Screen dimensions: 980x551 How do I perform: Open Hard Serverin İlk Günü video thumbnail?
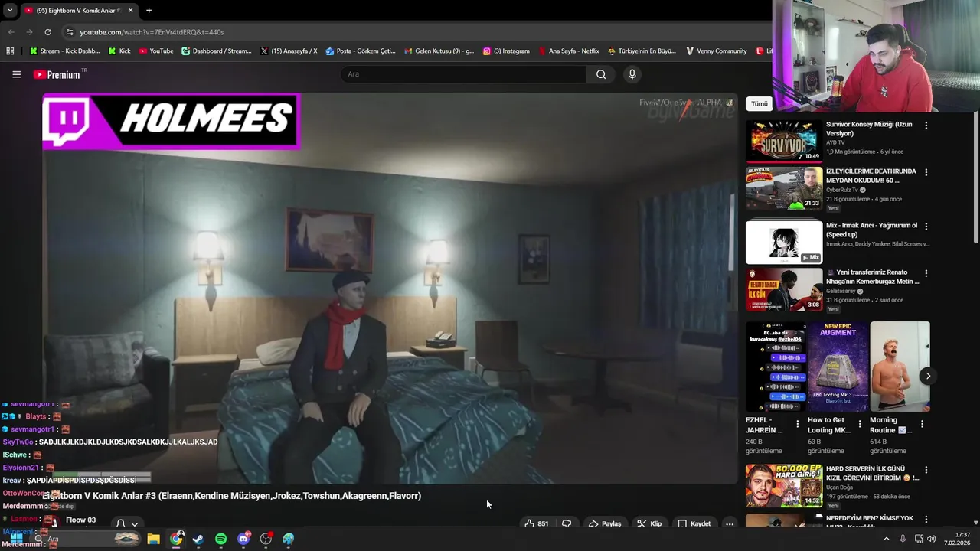(784, 485)
